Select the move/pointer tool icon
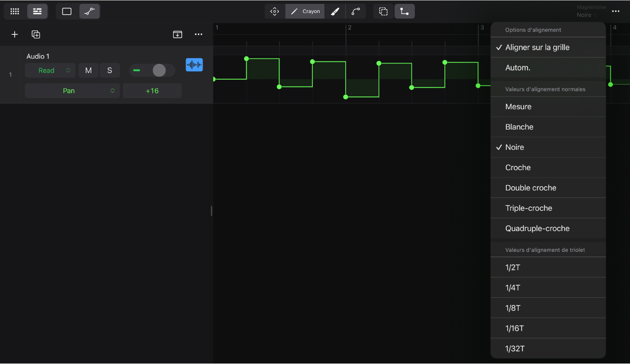The image size is (630, 364). point(275,11)
